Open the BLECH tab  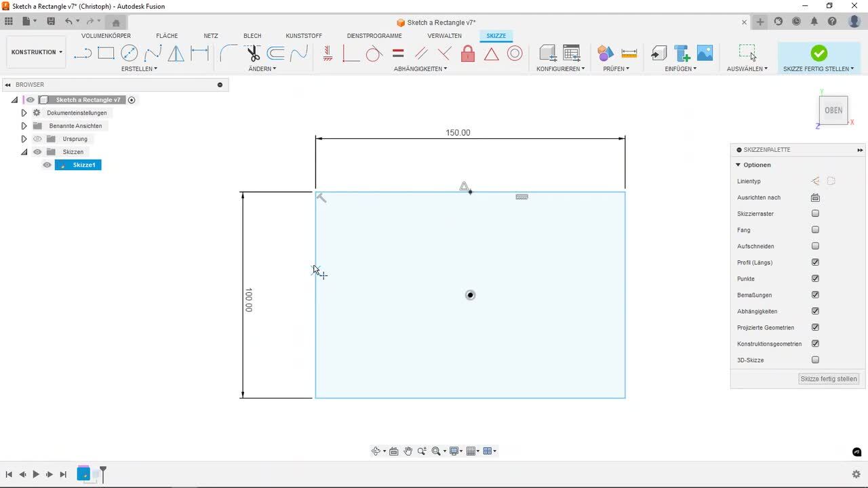click(252, 36)
